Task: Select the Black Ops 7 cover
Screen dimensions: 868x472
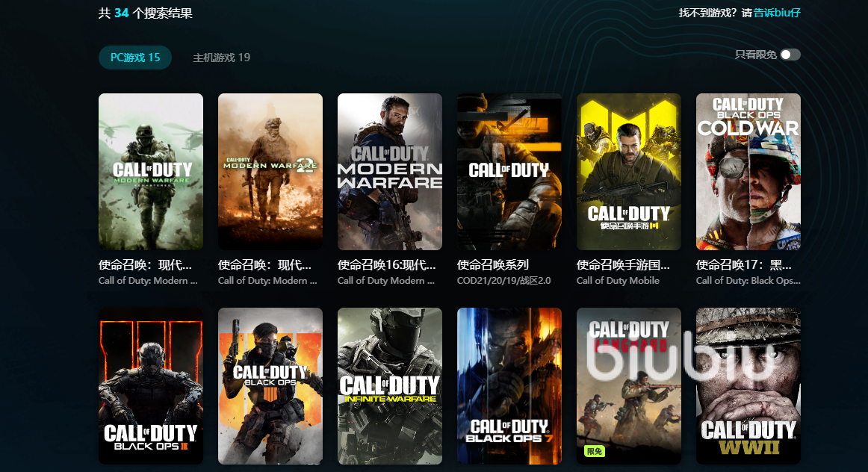Action: (509, 385)
